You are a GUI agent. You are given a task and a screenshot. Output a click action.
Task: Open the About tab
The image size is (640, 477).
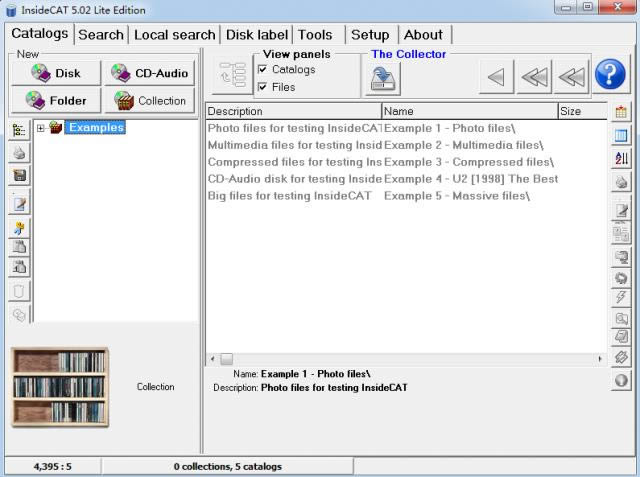coord(423,35)
